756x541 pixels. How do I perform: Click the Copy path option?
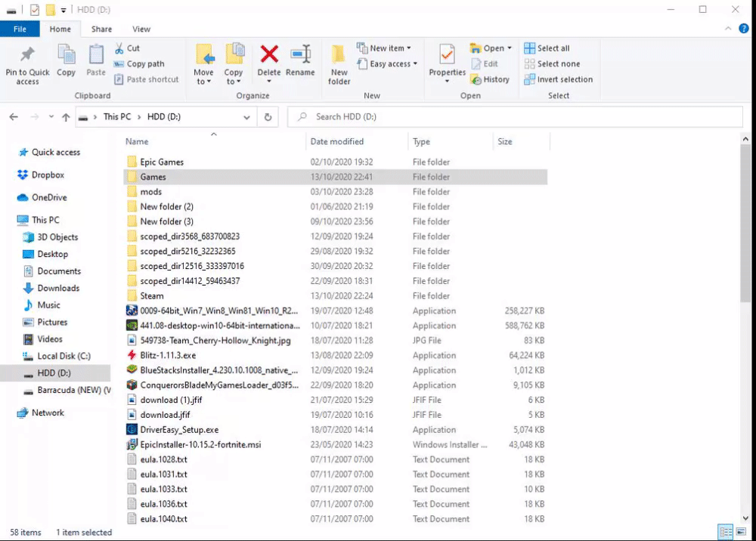point(140,63)
